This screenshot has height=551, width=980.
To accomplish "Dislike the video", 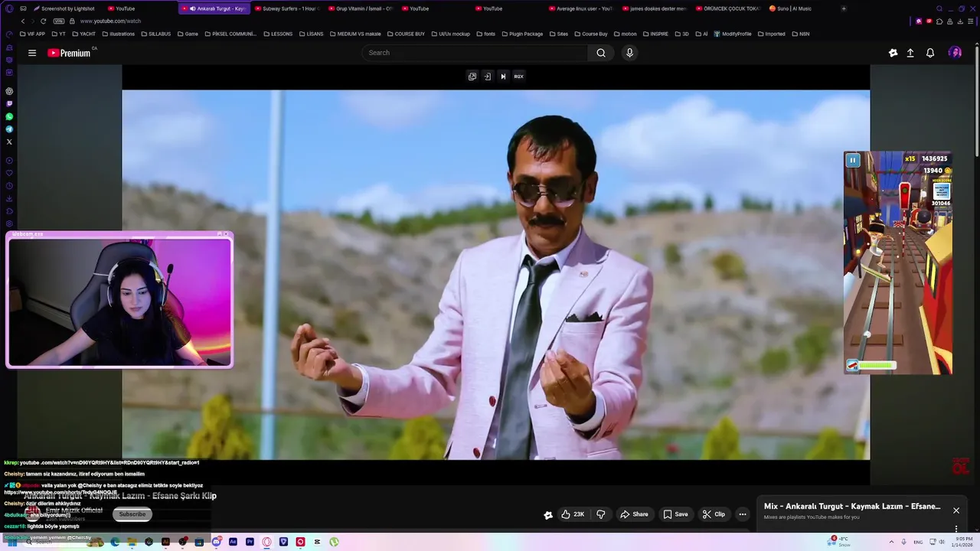I will [600, 514].
